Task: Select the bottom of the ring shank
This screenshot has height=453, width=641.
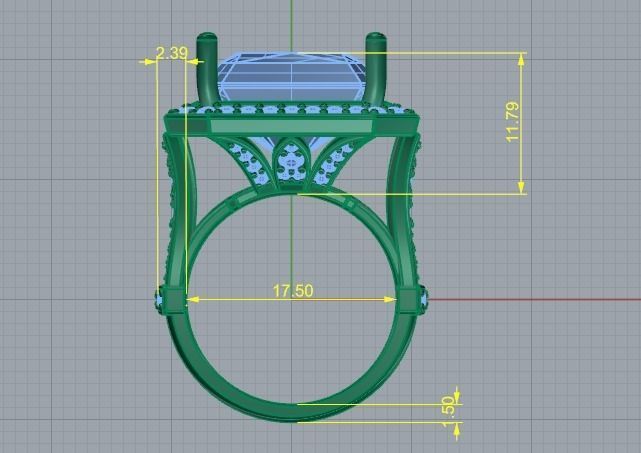Action: tap(291, 413)
